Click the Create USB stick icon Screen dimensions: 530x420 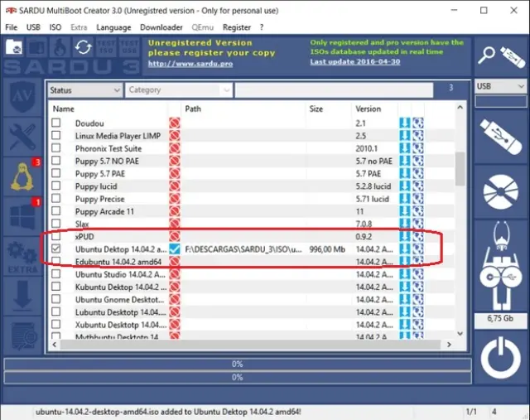[499, 136]
